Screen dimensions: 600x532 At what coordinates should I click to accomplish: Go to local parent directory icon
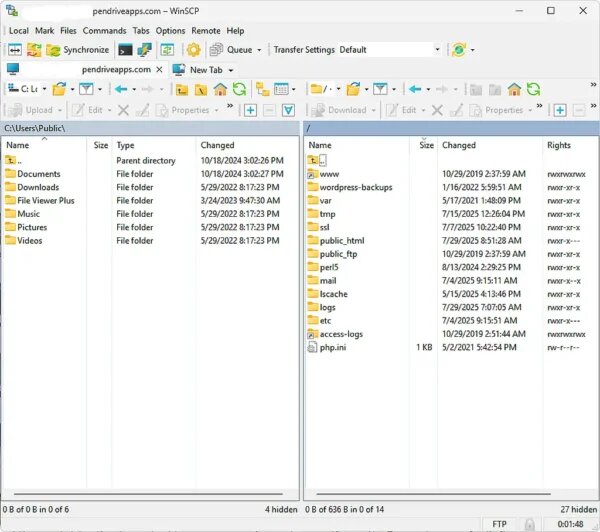pyautogui.click(x=182, y=90)
